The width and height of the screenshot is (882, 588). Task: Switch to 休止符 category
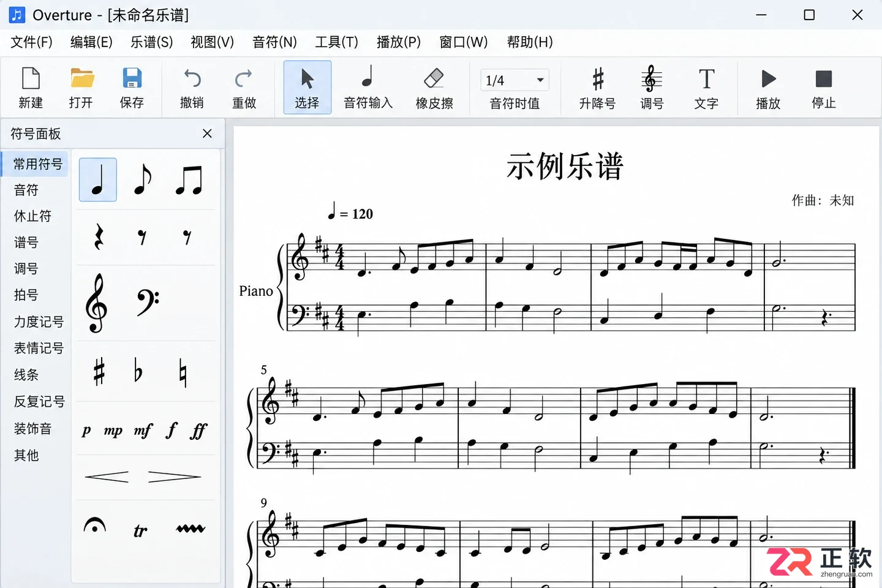(x=33, y=216)
